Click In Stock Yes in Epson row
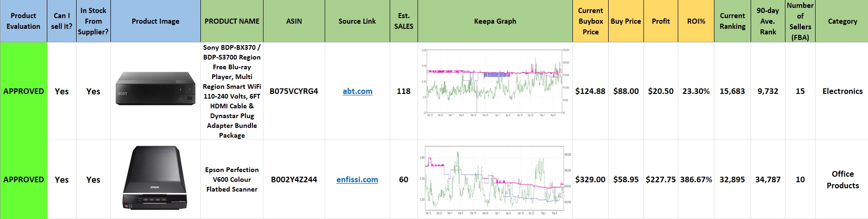 93,179
